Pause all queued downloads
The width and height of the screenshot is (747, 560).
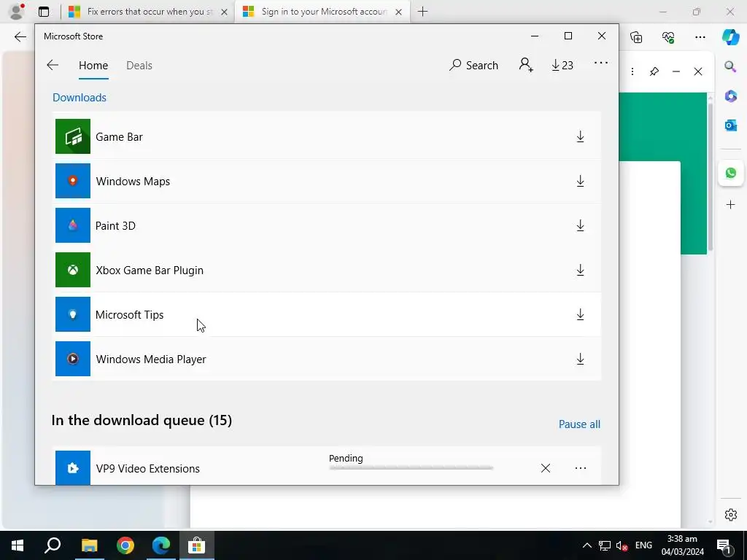[x=579, y=424]
